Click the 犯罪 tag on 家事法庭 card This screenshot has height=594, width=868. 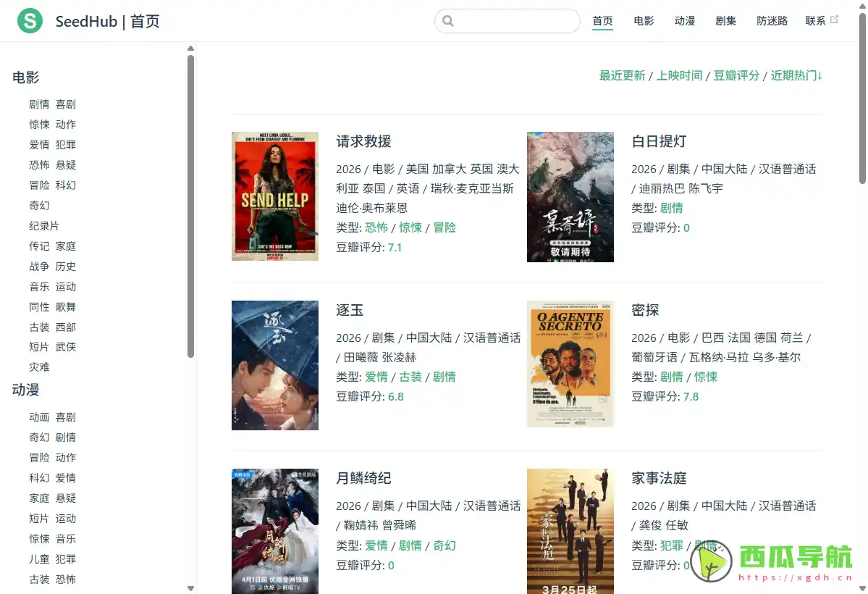(x=671, y=545)
